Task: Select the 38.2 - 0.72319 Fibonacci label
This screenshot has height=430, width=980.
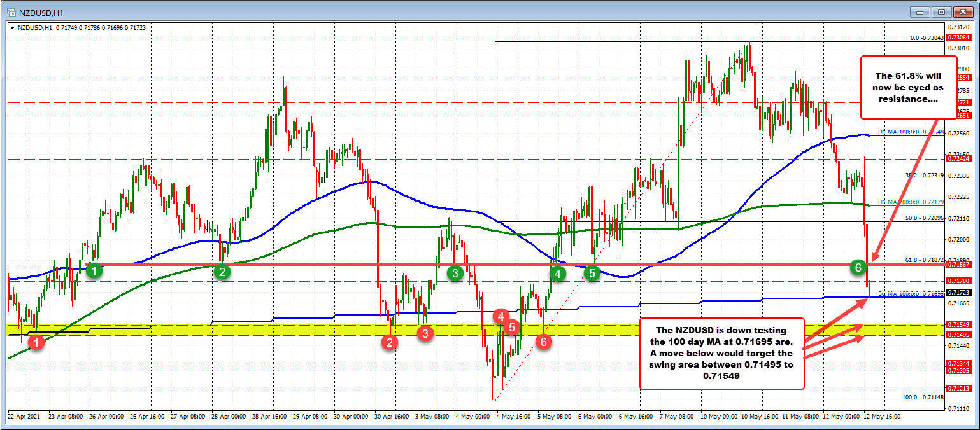Action: tap(924, 176)
